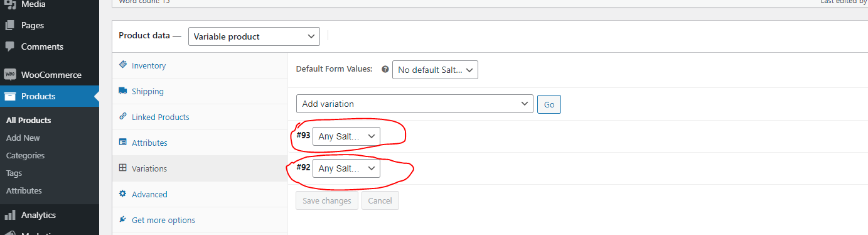The width and height of the screenshot is (868, 235).
Task: Click the #92 variation ID text
Action: coord(304,167)
